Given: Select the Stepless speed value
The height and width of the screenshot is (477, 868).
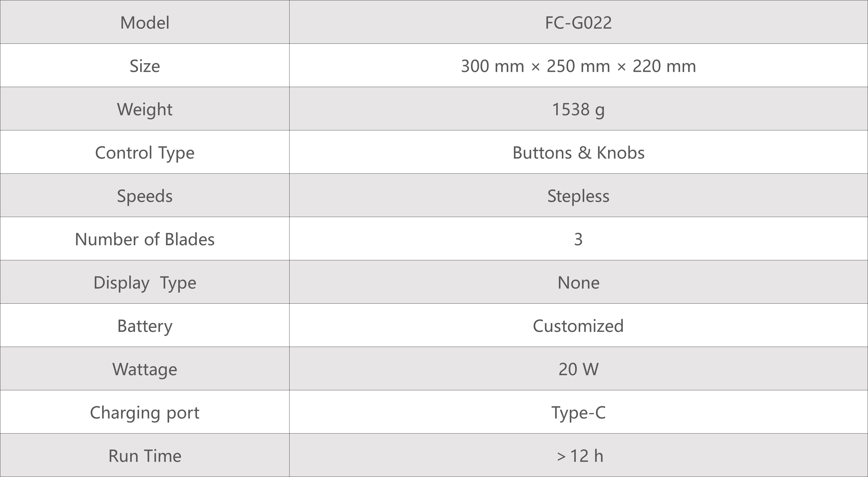Looking at the screenshot, I should click(x=578, y=196).
